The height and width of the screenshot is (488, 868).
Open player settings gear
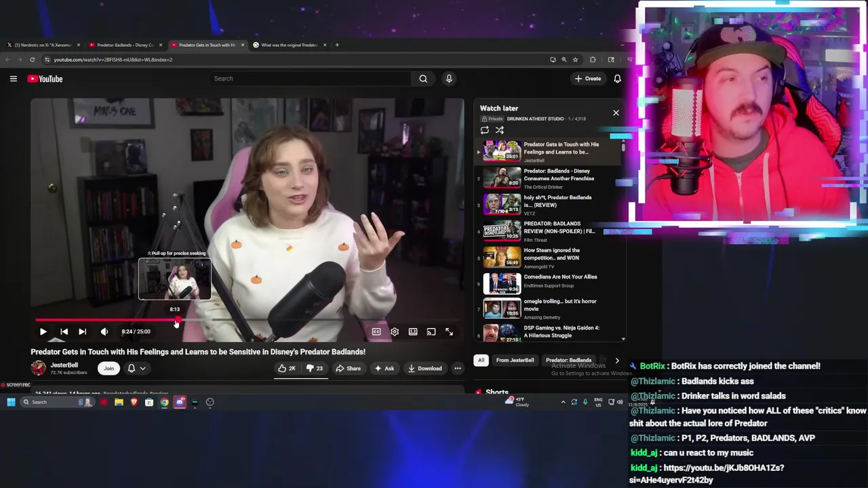coord(395,331)
